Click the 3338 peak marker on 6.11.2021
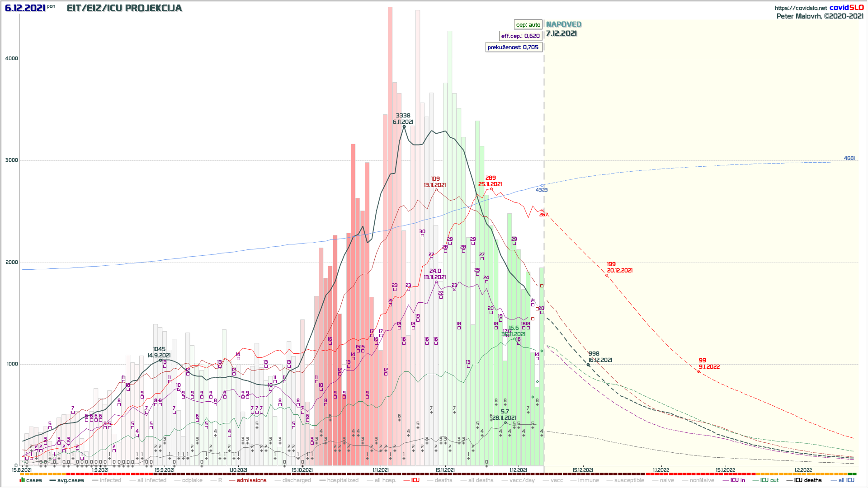This screenshot has width=868, height=488. pos(404,127)
